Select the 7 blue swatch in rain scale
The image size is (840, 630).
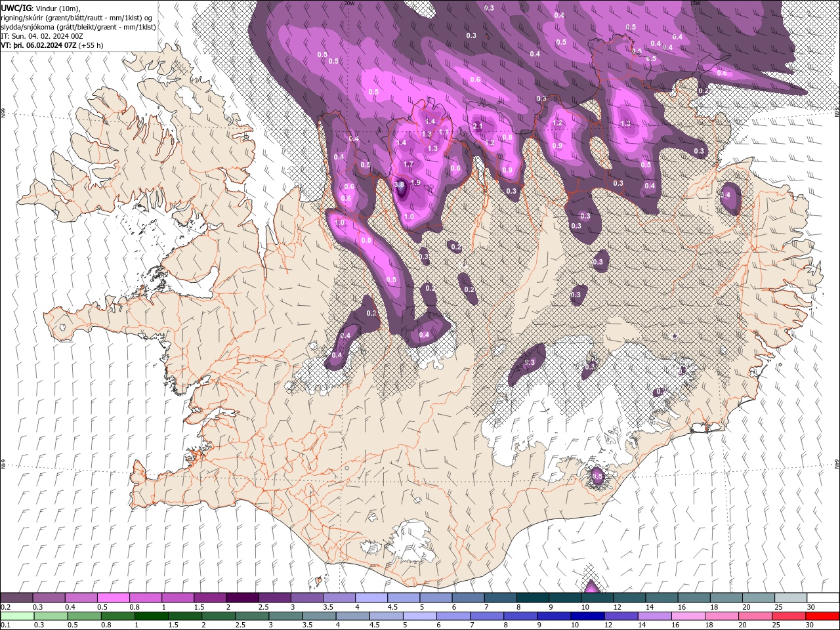click(x=486, y=616)
